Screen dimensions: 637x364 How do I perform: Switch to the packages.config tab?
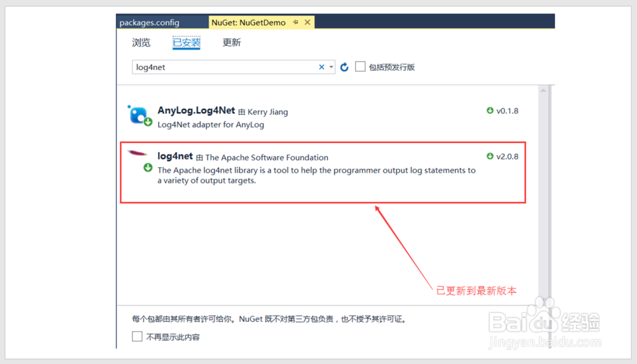(150, 22)
